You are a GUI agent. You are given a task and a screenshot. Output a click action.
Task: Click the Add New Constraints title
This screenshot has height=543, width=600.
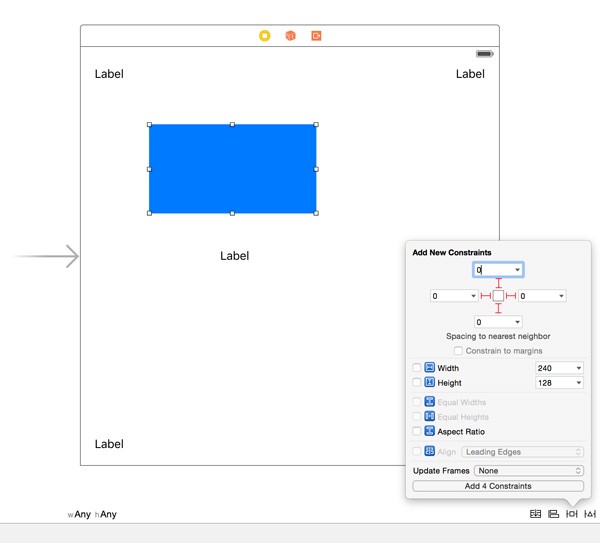(x=452, y=253)
